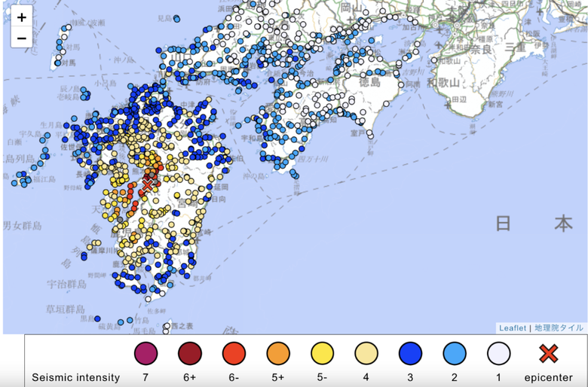Screen dimensions: 588x387
Task: Click the intensity 1 white legend circle
Action: 499,353
